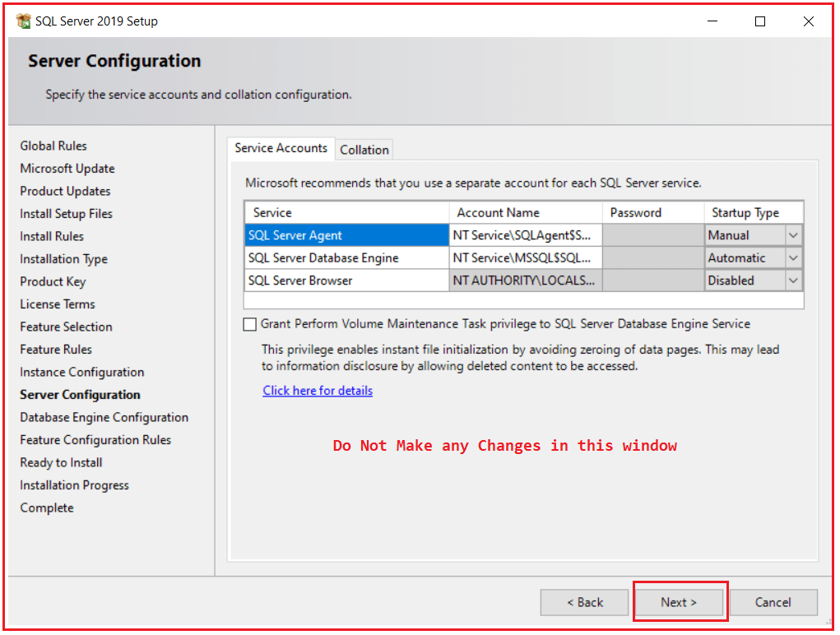Click Instance Configuration step
The width and height of the screenshot is (840, 635).
[x=82, y=372]
